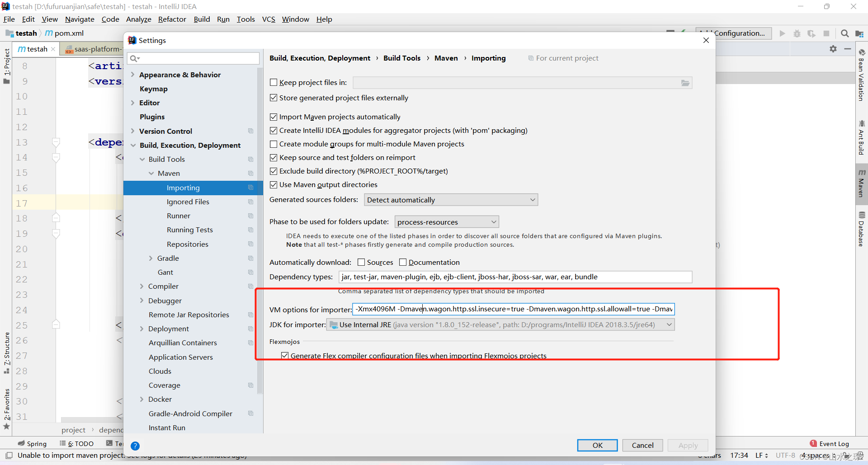Expand Appearance & Behavior tree node
Screen dimensions: 868x465
click(132, 75)
